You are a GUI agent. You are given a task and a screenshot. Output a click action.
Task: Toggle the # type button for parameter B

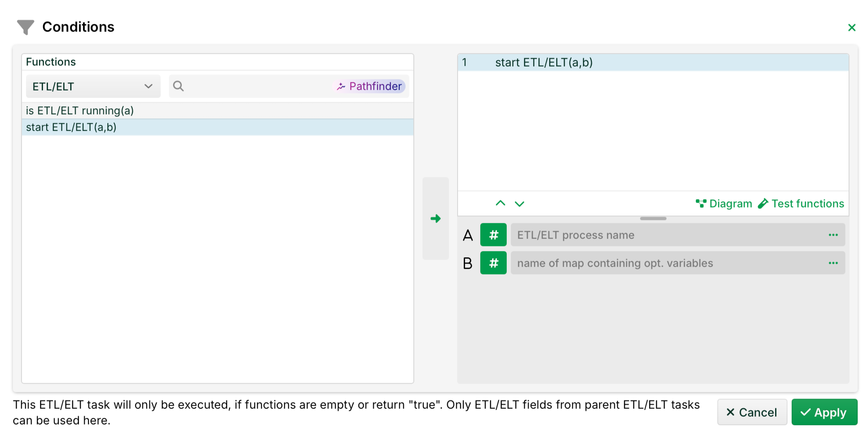493,263
